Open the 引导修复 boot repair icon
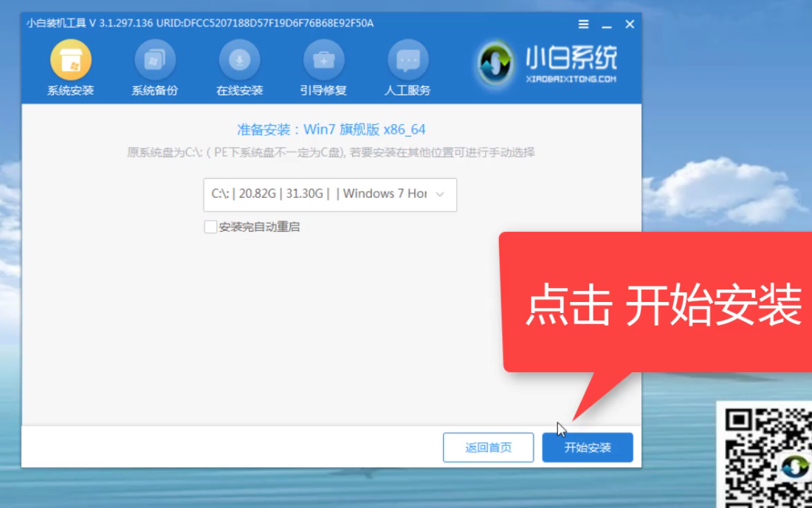 323,61
